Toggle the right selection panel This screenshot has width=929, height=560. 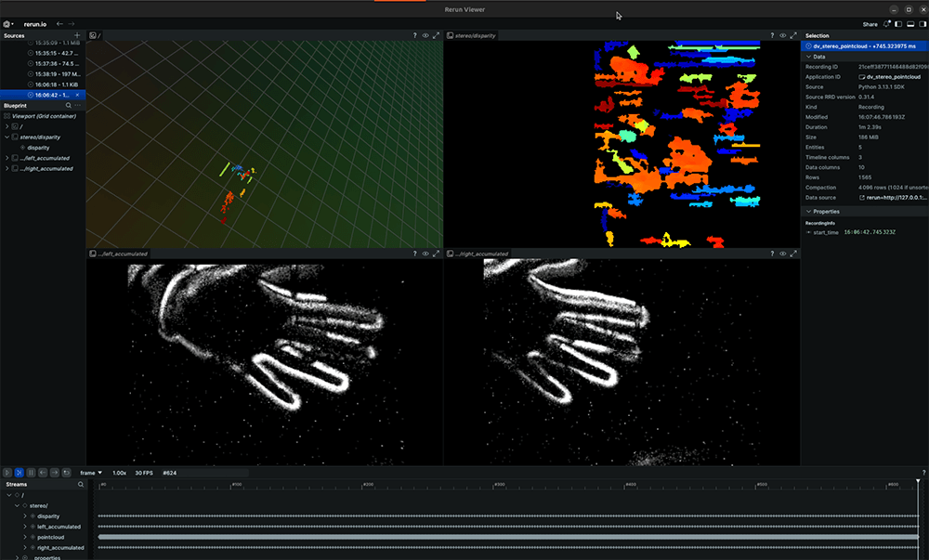(922, 24)
